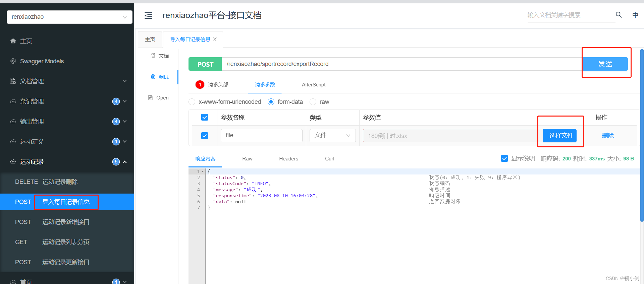Click the cloud icon beside 输出管理
The image size is (644, 284).
13,121
